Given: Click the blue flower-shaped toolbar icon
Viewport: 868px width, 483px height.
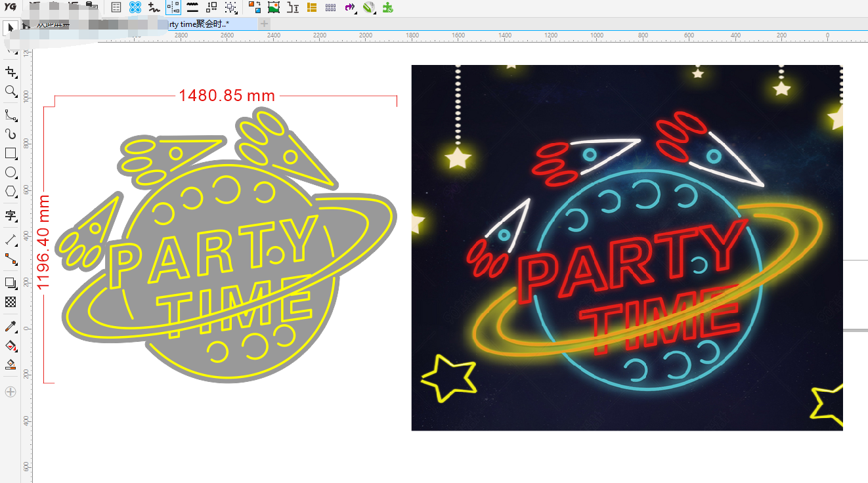Looking at the screenshot, I should click(x=135, y=7).
